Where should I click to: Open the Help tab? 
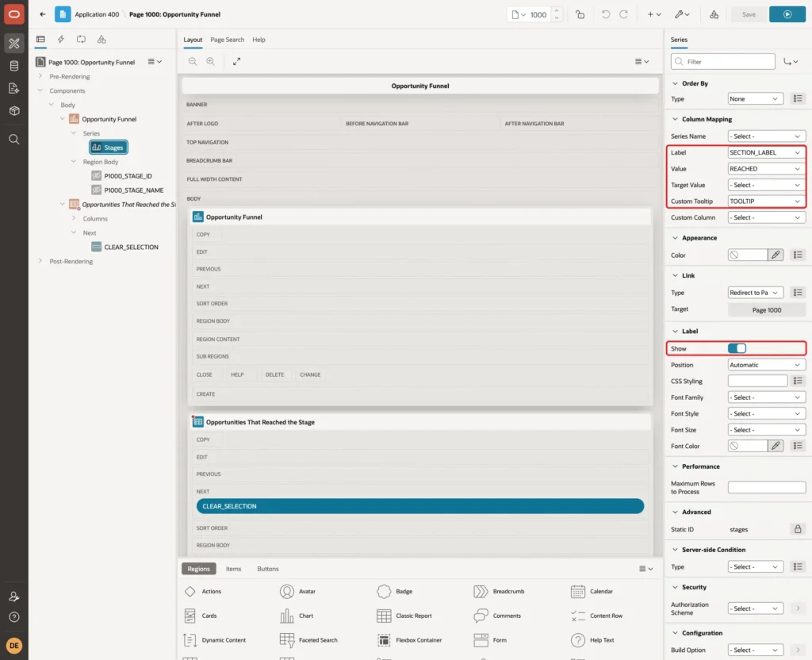point(259,40)
